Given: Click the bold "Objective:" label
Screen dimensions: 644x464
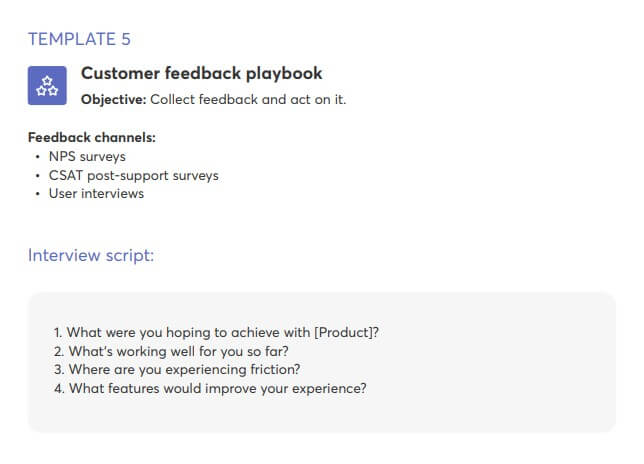Looking at the screenshot, I should coord(113,99).
